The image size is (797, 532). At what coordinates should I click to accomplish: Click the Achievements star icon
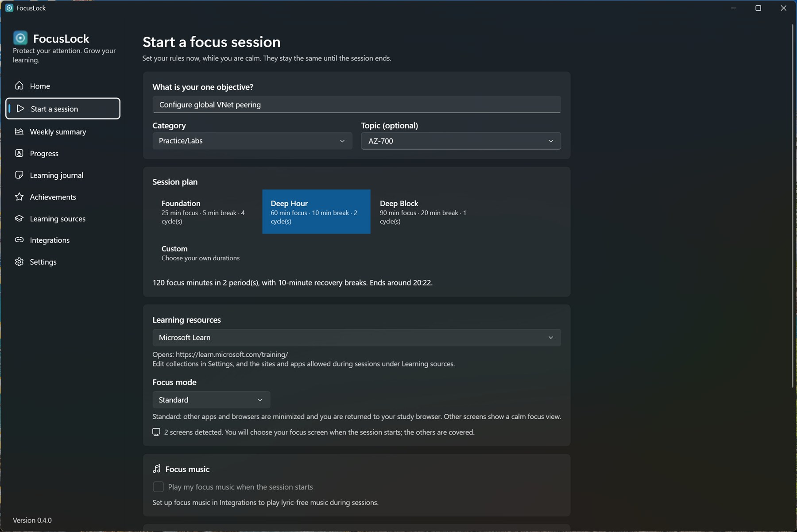19,197
